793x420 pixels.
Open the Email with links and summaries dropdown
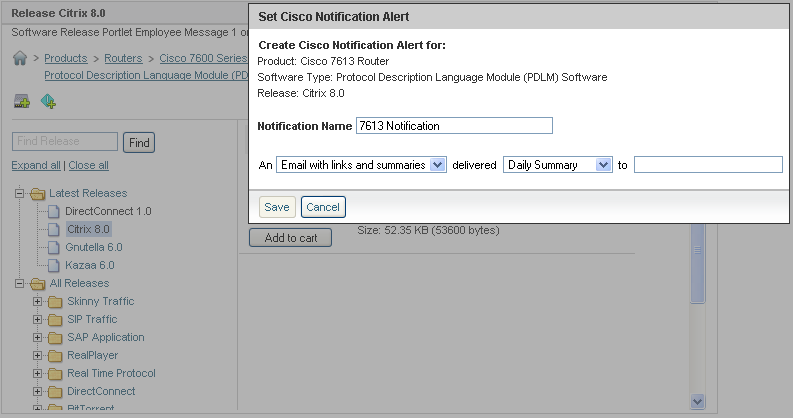click(x=361, y=165)
